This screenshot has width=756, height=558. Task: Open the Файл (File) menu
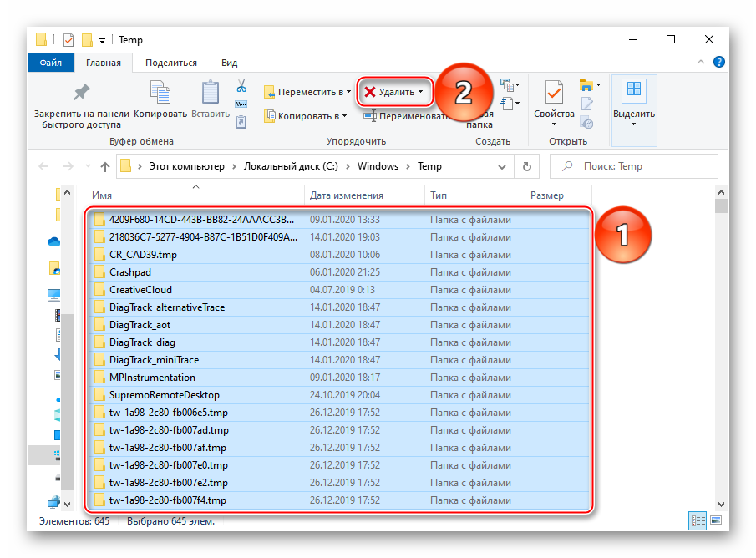pos(50,63)
